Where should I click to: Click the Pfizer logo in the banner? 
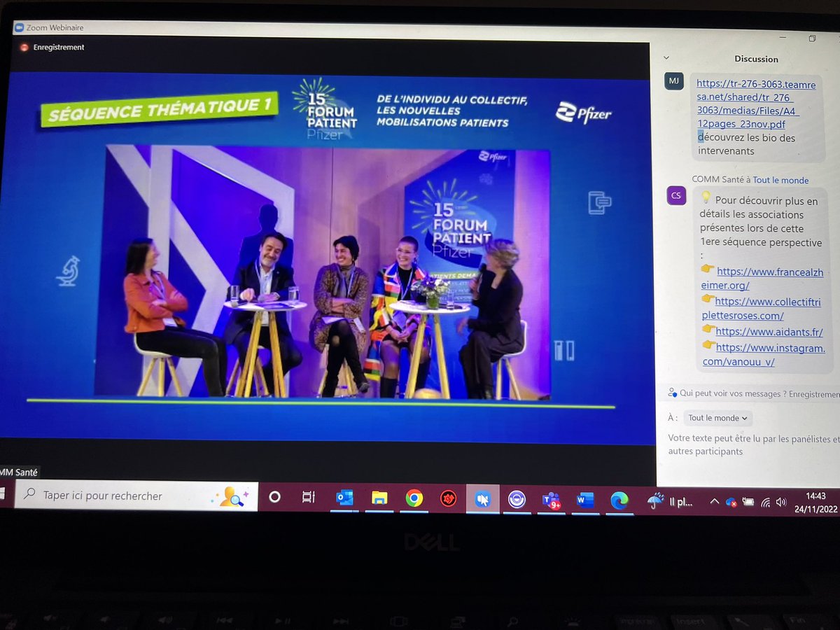tap(583, 113)
